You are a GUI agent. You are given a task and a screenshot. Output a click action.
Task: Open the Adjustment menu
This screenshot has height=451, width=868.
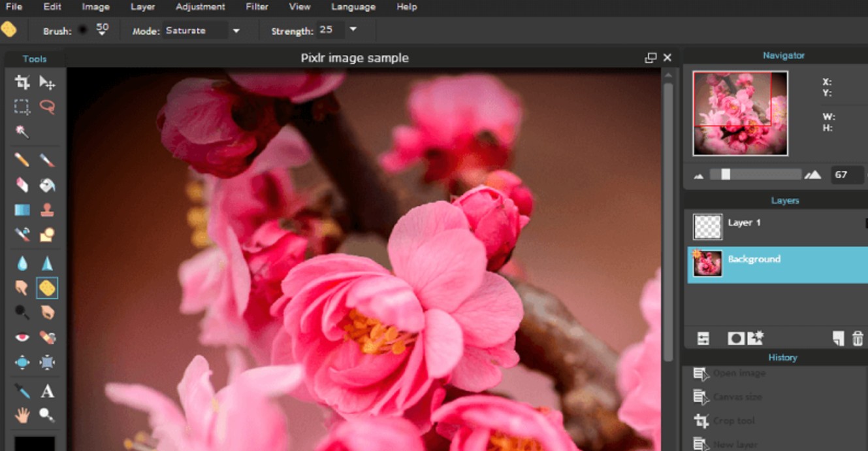pyautogui.click(x=200, y=7)
